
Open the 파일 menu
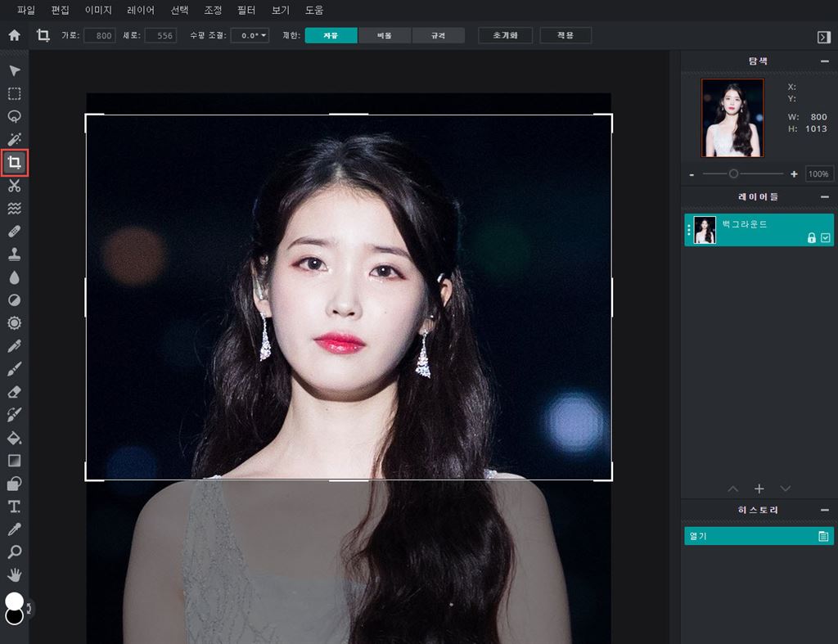[25, 10]
